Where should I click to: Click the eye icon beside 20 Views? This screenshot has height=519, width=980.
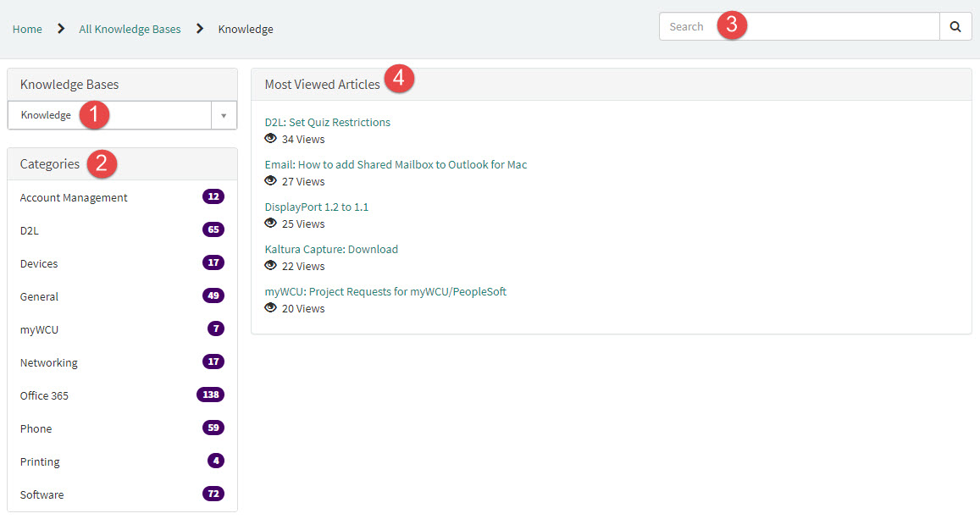(270, 308)
